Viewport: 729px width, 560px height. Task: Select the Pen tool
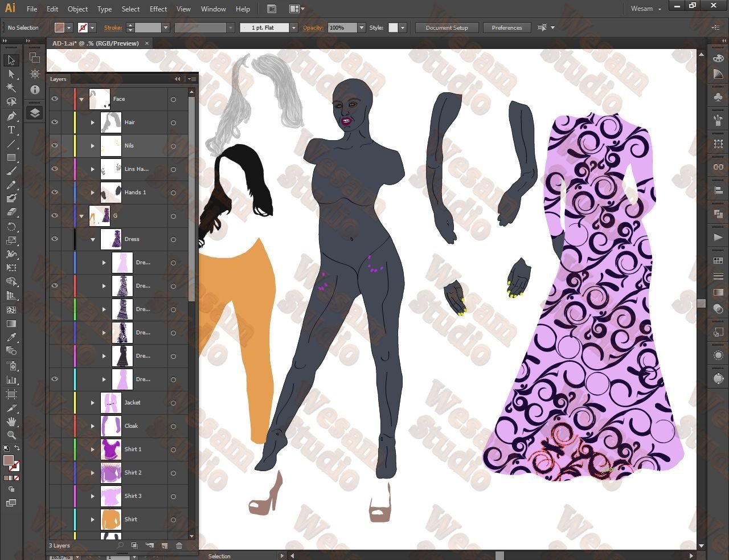[x=11, y=116]
